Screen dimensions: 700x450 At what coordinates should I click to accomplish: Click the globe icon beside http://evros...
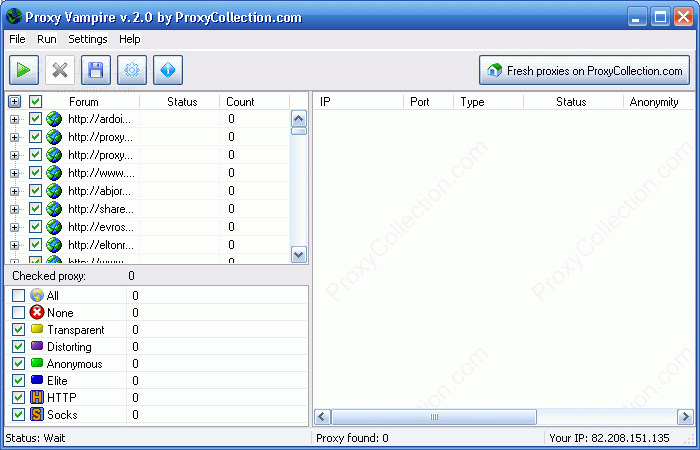point(54,227)
